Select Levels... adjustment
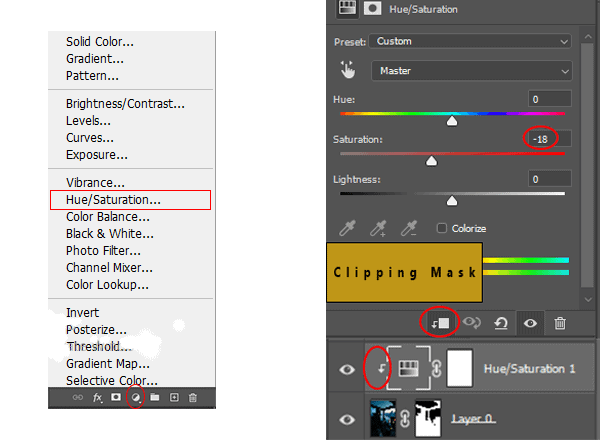The image size is (600, 440). point(88,121)
